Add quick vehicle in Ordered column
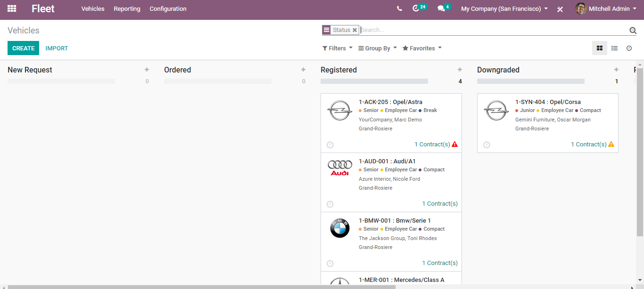Viewport: 644px width, 289px height. (303, 70)
